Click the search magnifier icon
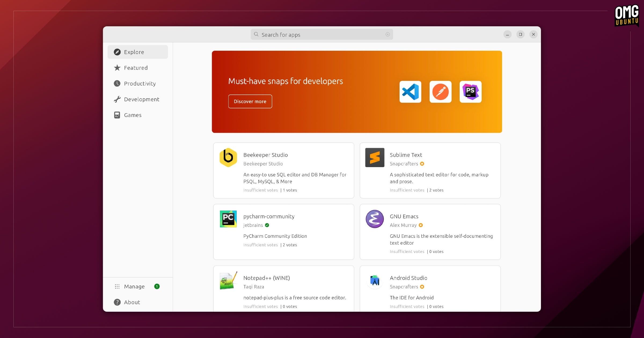Screen dimensions: 644x338 [x=256, y=34]
